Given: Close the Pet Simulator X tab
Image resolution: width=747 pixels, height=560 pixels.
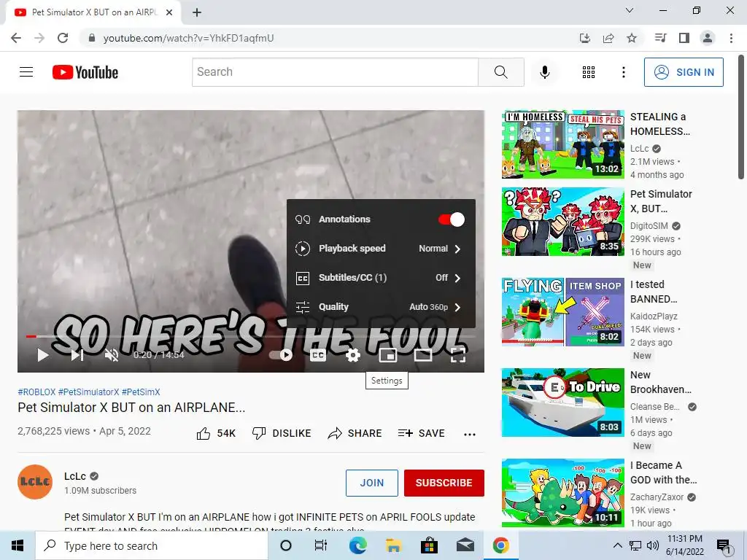Looking at the screenshot, I should [x=169, y=12].
